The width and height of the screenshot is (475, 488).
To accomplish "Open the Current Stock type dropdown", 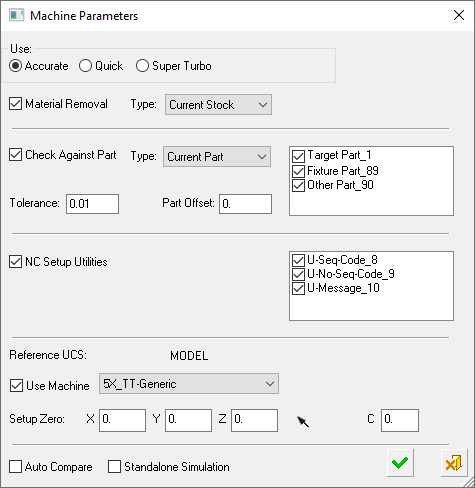I will coord(218,105).
